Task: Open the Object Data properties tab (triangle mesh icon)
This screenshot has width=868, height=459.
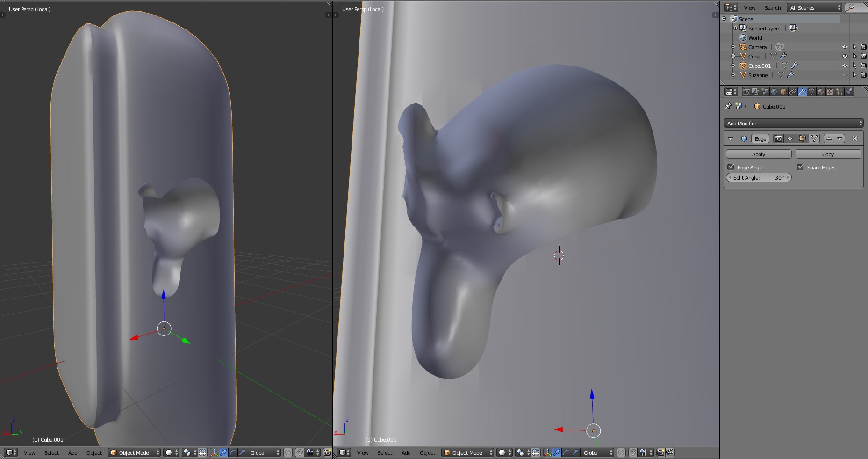Action: point(811,92)
